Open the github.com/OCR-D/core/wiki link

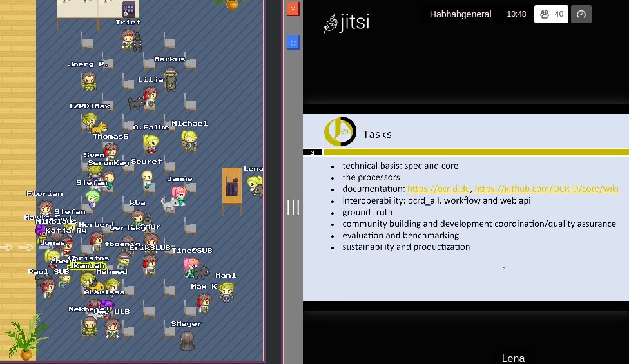pyautogui.click(x=547, y=189)
